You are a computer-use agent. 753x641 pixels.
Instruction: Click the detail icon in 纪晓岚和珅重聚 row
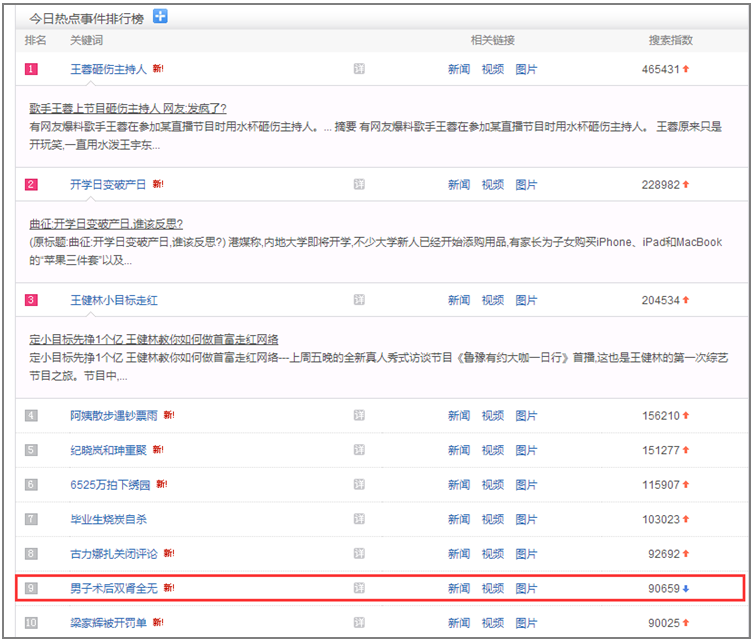(359, 450)
